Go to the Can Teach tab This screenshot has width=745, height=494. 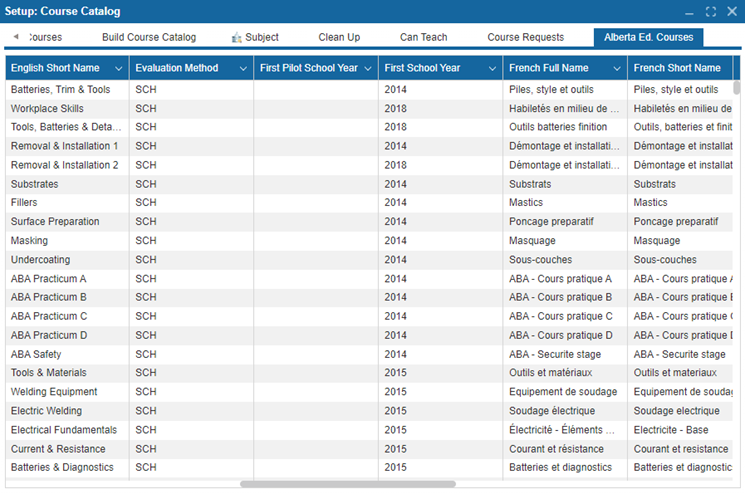tap(423, 37)
